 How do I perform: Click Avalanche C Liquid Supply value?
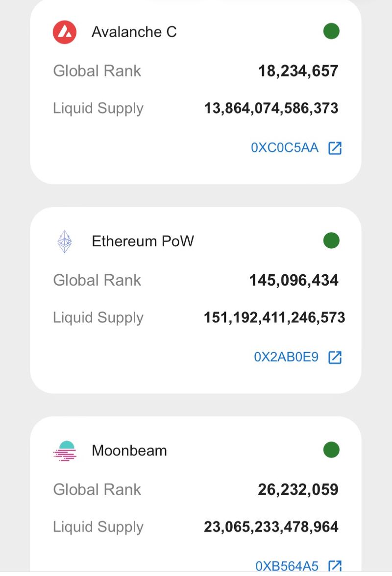tap(271, 108)
